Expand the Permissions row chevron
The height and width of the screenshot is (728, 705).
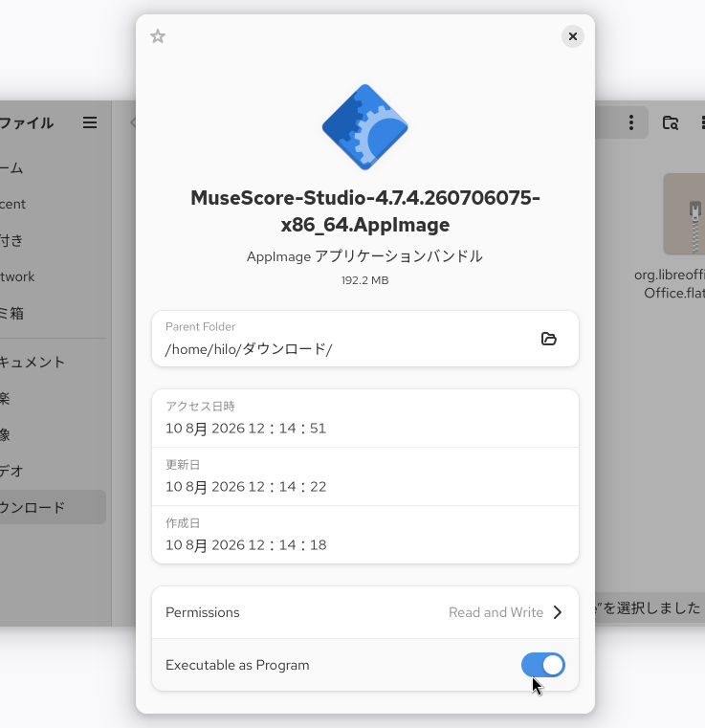[x=558, y=612]
